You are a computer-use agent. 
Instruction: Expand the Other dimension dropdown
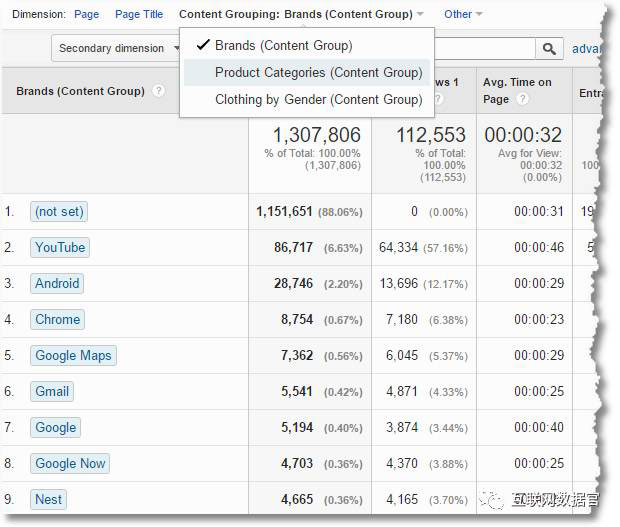(x=463, y=14)
